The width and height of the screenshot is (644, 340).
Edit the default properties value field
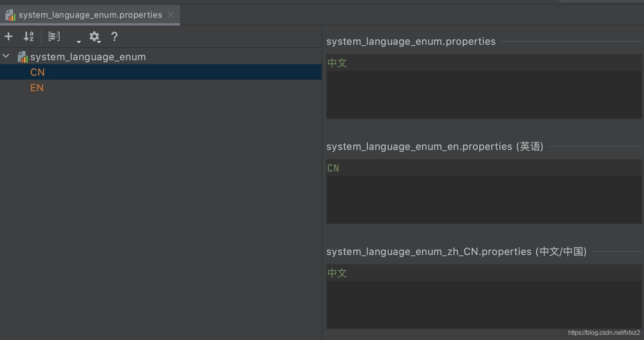pyautogui.click(x=484, y=86)
